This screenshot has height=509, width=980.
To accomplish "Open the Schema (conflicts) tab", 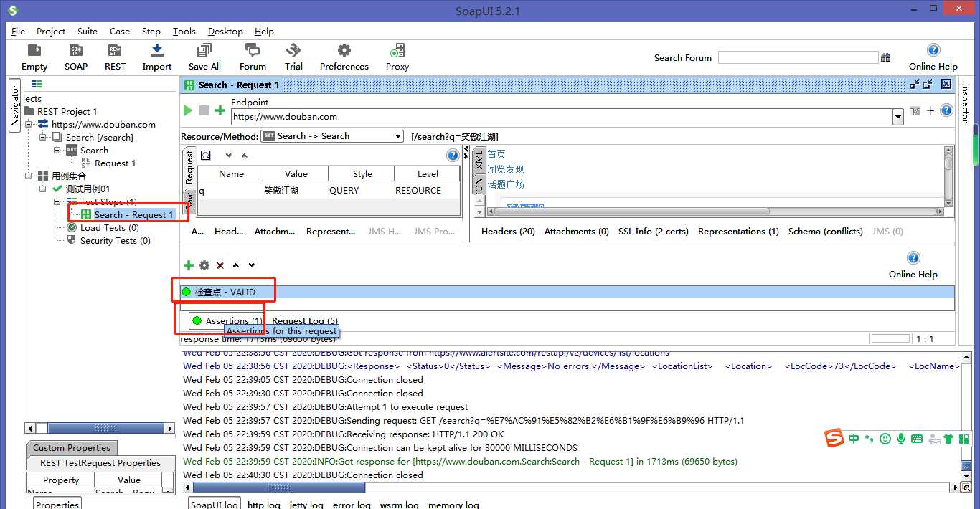I will click(x=826, y=231).
